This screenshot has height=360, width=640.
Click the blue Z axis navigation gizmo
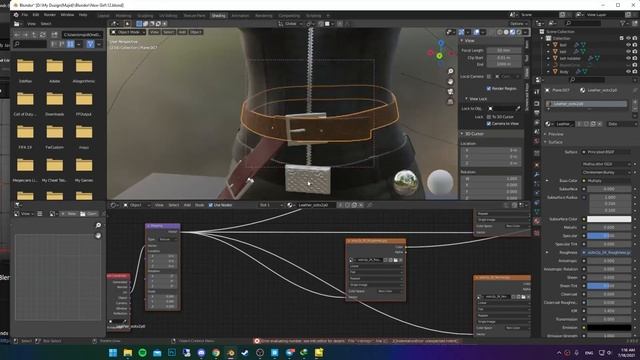[x=441, y=42]
